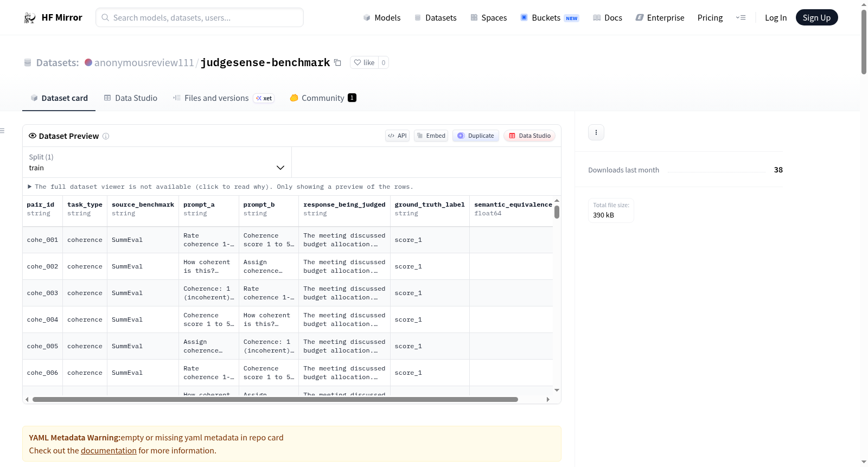Open the anonymousreview111 profile link
Viewport: 868px width, 467px height.
(144, 62)
